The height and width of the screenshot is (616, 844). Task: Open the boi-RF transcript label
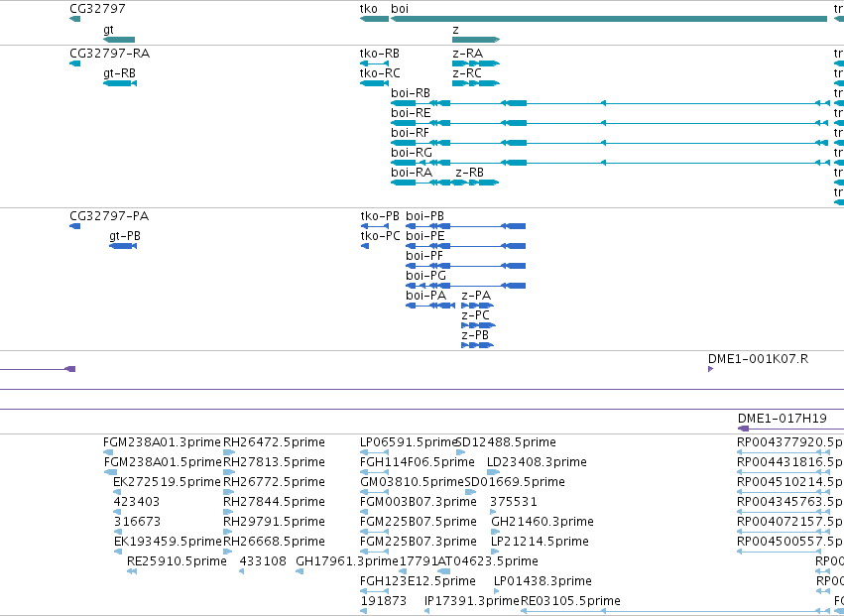click(411, 133)
